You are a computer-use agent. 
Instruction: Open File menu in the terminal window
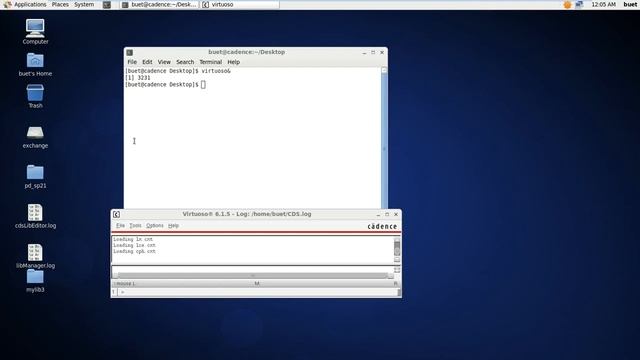point(132,62)
